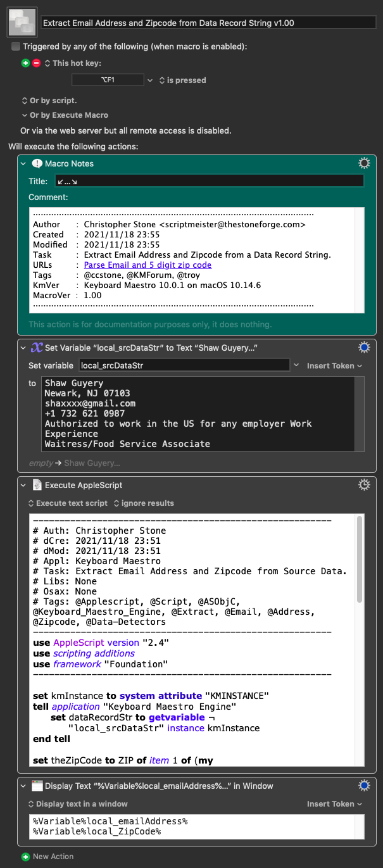This screenshot has height=868, width=383.
Task: Change the 'ignore results' output option
Action: click(144, 503)
